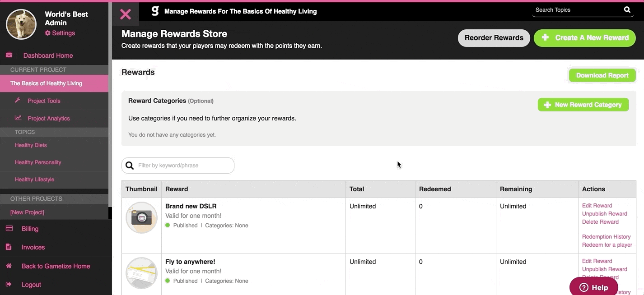Click Edit Reward for Brand new DSLR

pos(597,206)
